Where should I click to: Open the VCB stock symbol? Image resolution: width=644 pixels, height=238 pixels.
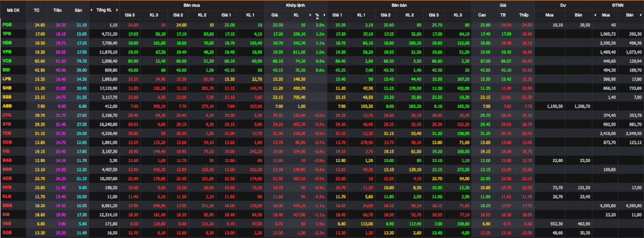coord(7,61)
